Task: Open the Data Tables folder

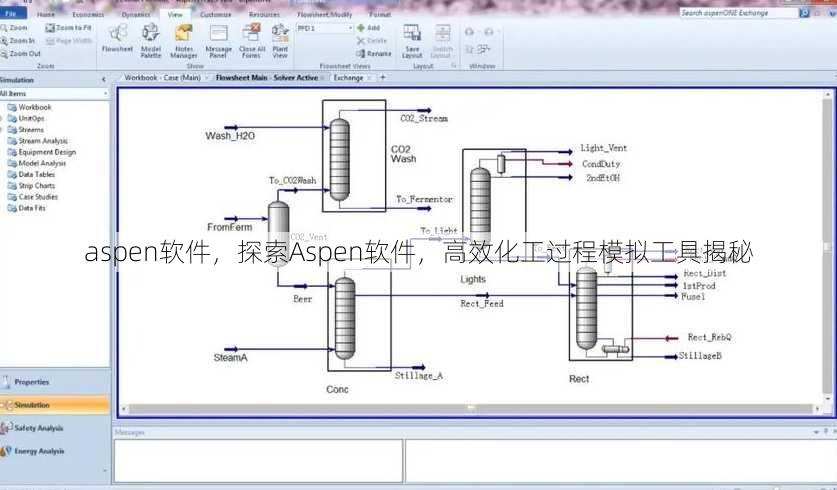Action: click(x=31, y=175)
